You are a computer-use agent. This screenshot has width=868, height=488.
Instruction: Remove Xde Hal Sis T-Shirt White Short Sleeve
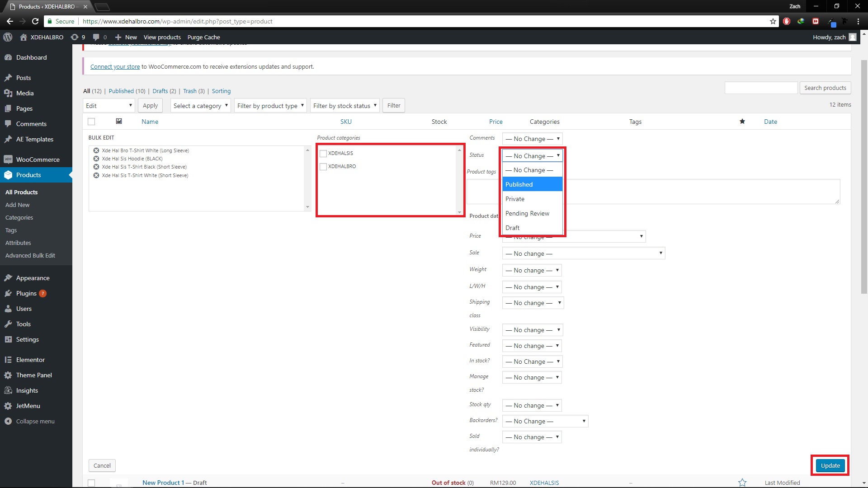pos(96,175)
